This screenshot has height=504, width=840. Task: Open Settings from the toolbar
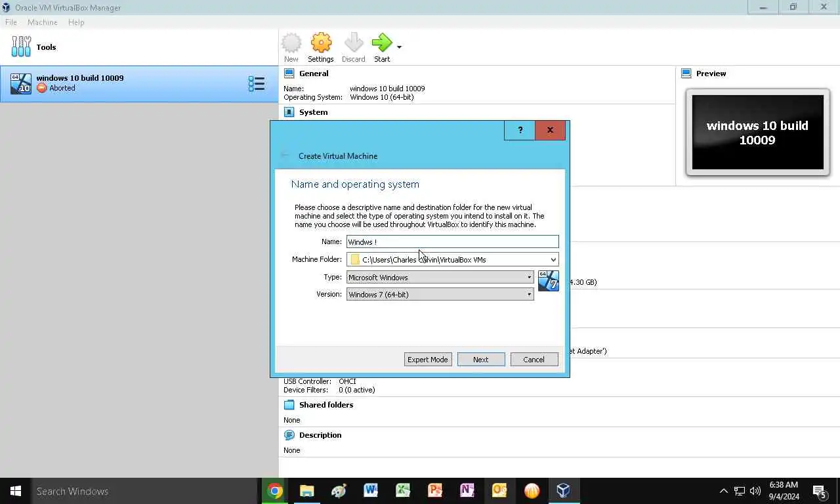(x=321, y=48)
